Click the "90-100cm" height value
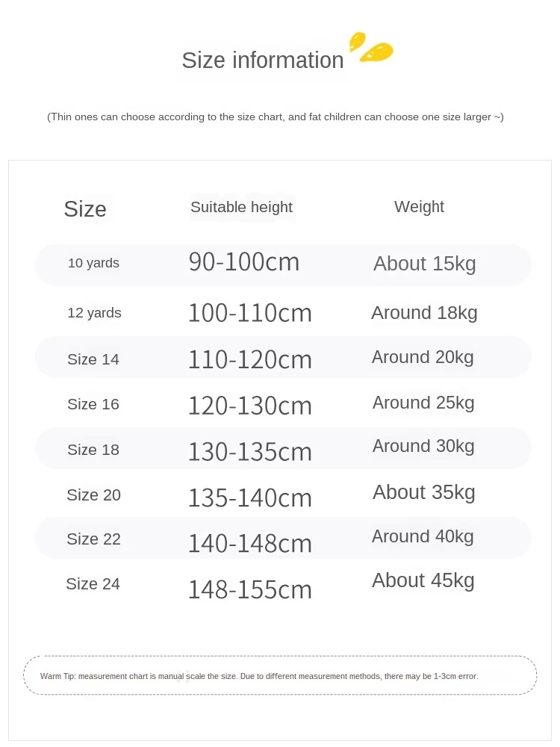This screenshot has height=747, width=560. point(244,262)
